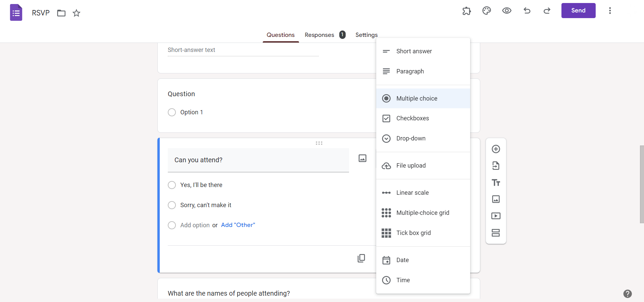The image size is (644, 302).
Task: Click the undo arrow icon
Action: [x=527, y=11]
